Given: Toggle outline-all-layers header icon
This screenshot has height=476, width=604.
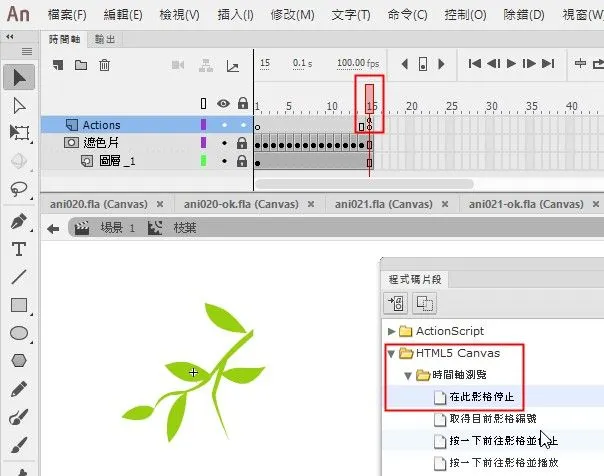Looking at the screenshot, I should click(x=203, y=104).
